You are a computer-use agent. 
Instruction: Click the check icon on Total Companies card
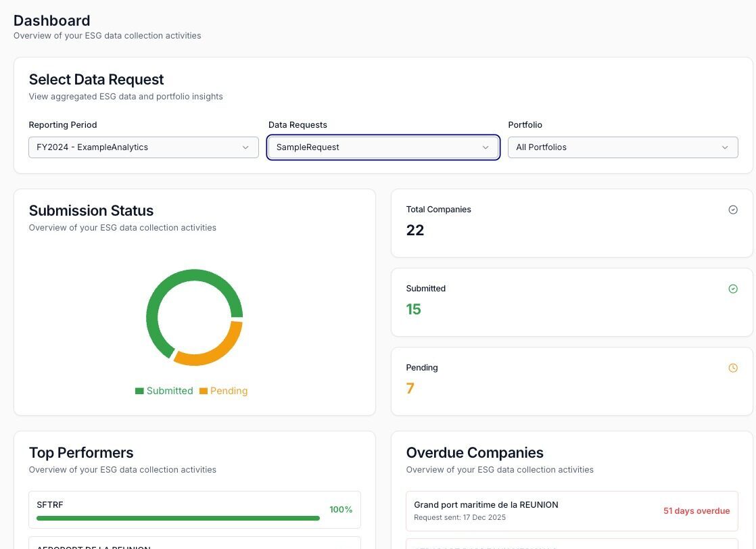[x=733, y=210]
